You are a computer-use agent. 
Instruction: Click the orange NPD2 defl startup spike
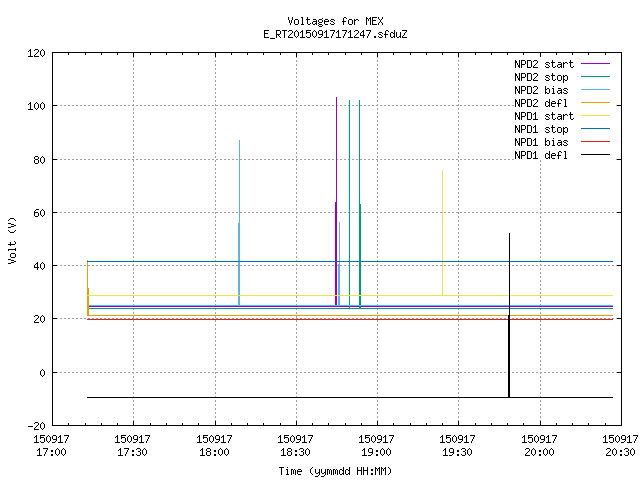pos(88,288)
